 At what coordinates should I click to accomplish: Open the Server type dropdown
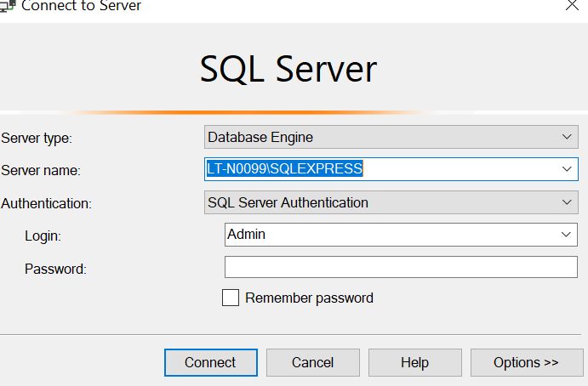point(391,137)
